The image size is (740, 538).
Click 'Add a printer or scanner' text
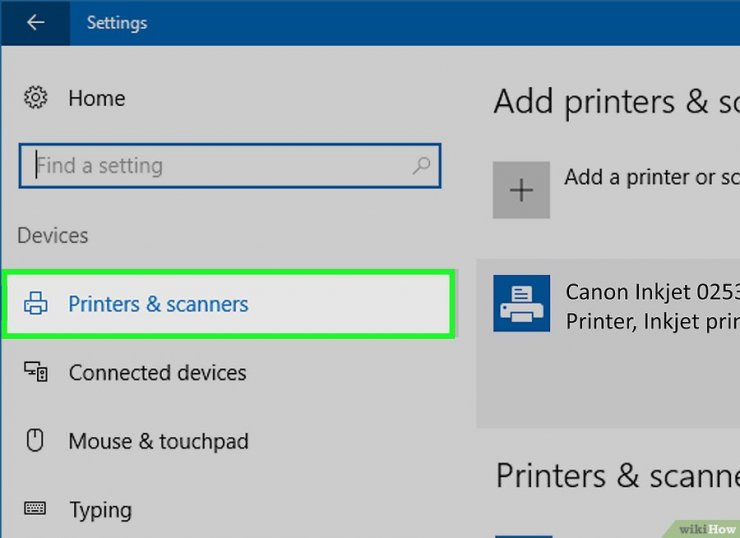point(651,178)
